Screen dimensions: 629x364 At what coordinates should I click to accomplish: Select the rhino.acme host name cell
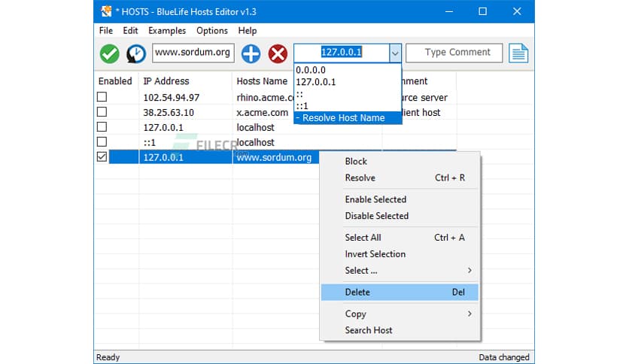265,98
